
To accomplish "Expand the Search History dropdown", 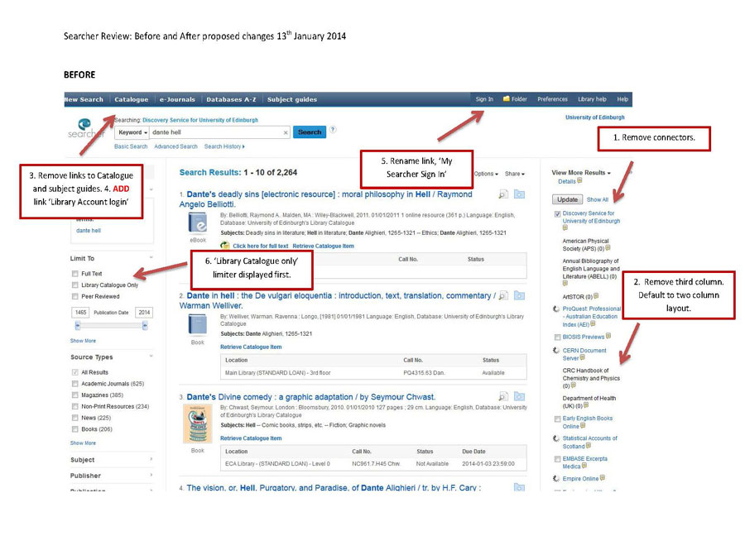I will click(x=224, y=146).
